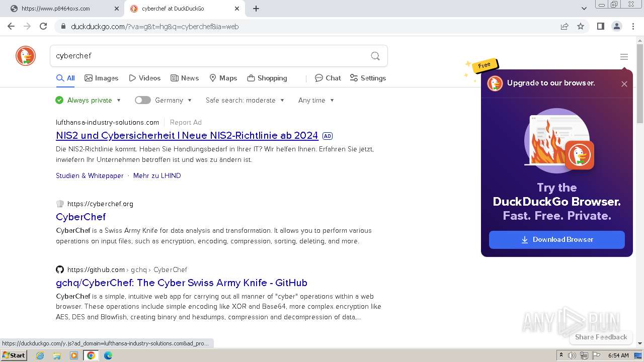Switch to Shopping results
The width and height of the screenshot is (644, 362).
pyautogui.click(x=267, y=78)
